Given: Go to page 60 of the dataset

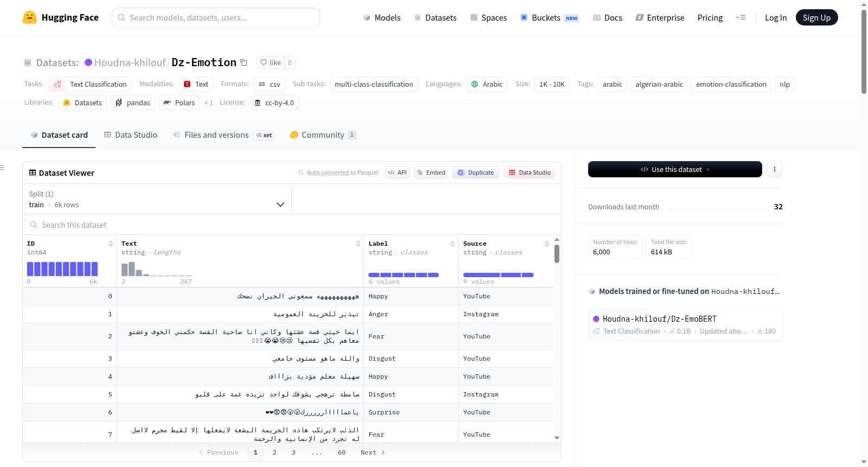Looking at the screenshot, I should 342,452.
